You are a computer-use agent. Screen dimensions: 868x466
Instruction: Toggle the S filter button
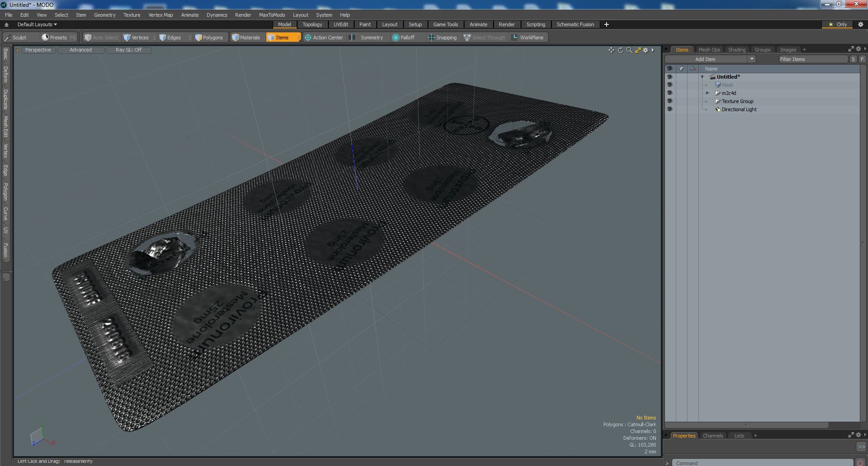click(x=853, y=59)
